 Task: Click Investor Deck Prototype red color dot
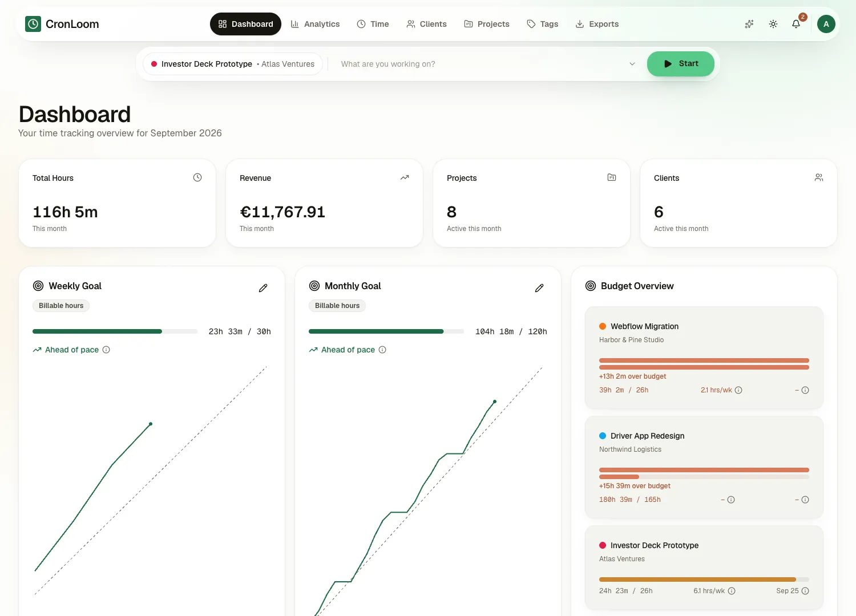coord(603,545)
